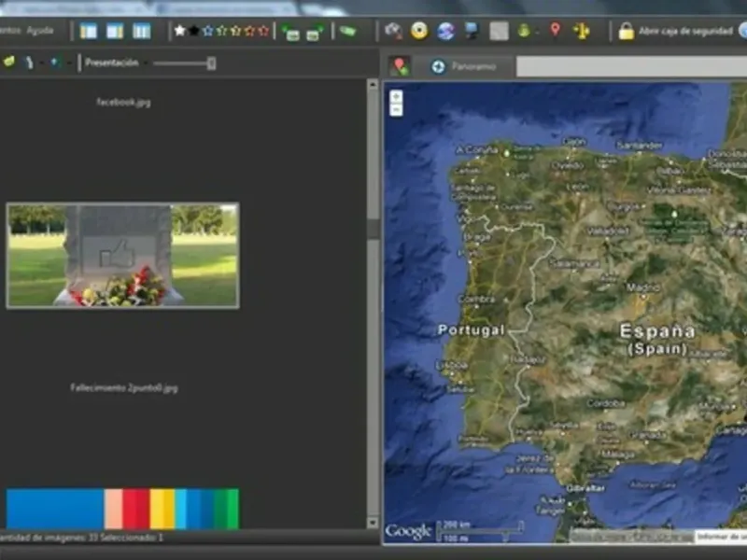Click the yellow disc icon
The height and width of the screenshot is (560, 747).
point(419,31)
